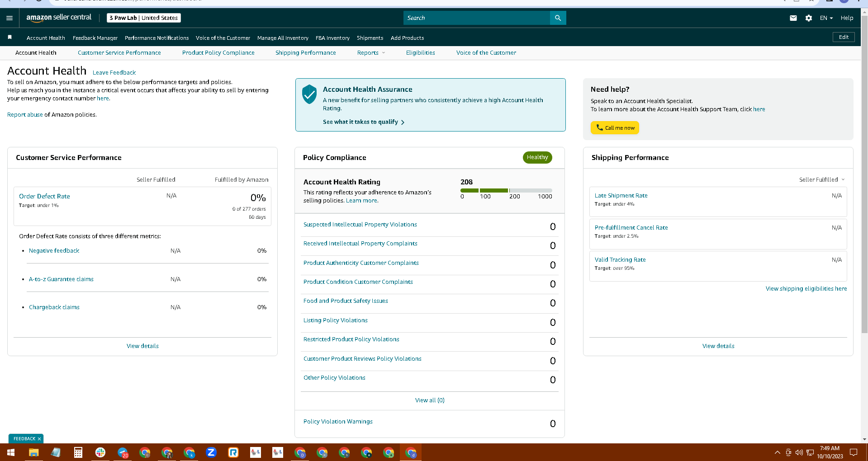
Task: Click the Edit button
Action: coord(844,37)
